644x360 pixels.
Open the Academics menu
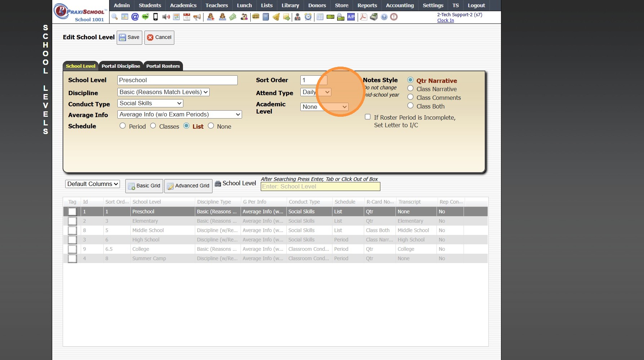[x=183, y=5]
